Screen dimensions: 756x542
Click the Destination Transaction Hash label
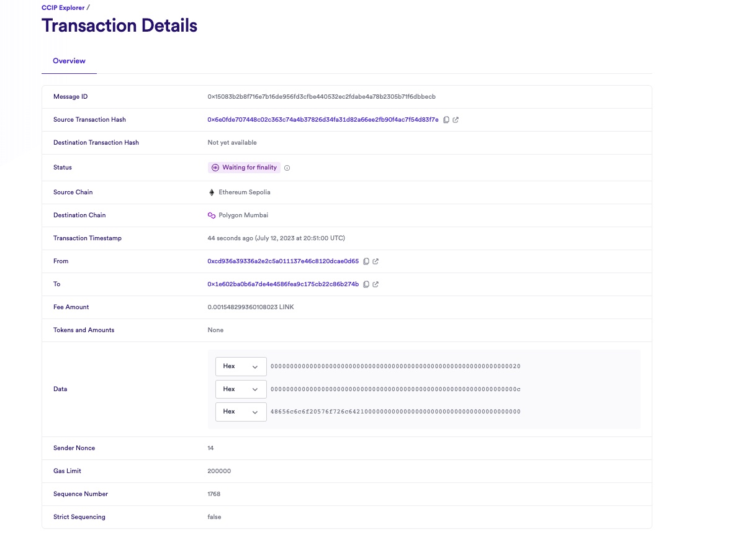tap(96, 143)
